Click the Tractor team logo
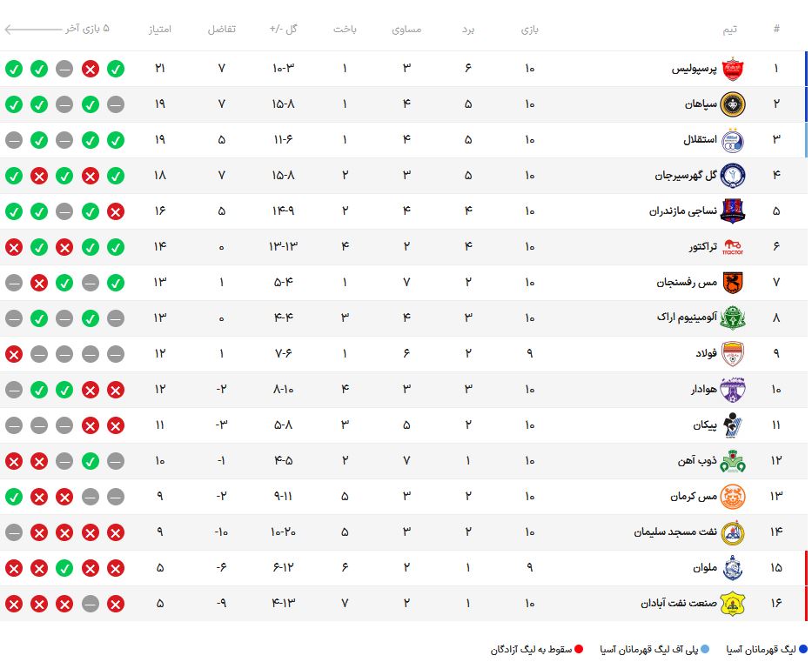This screenshot has height=662, width=812. click(732, 247)
